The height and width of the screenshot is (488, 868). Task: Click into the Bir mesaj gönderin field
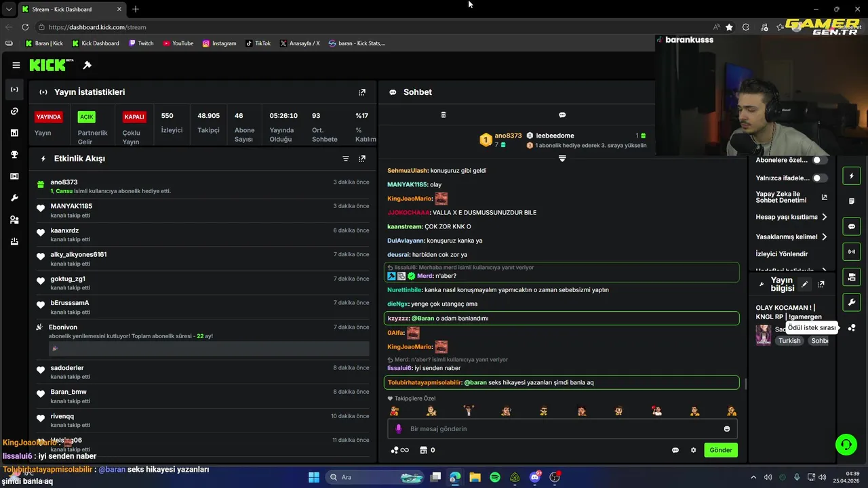[x=562, y=429]
